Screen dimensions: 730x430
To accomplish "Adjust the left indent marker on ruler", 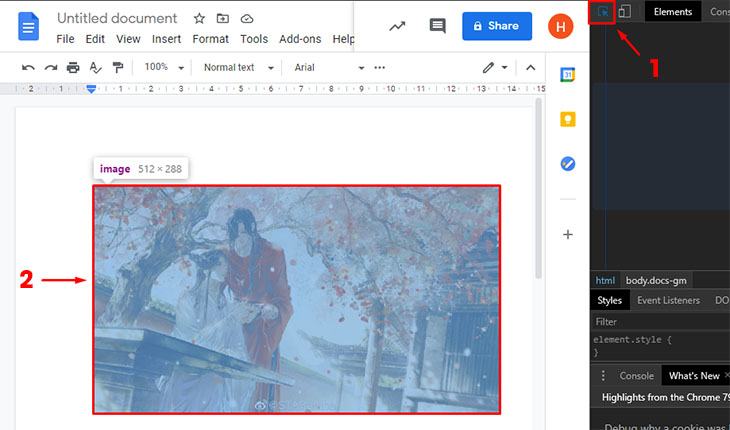I will click(91, 89).
